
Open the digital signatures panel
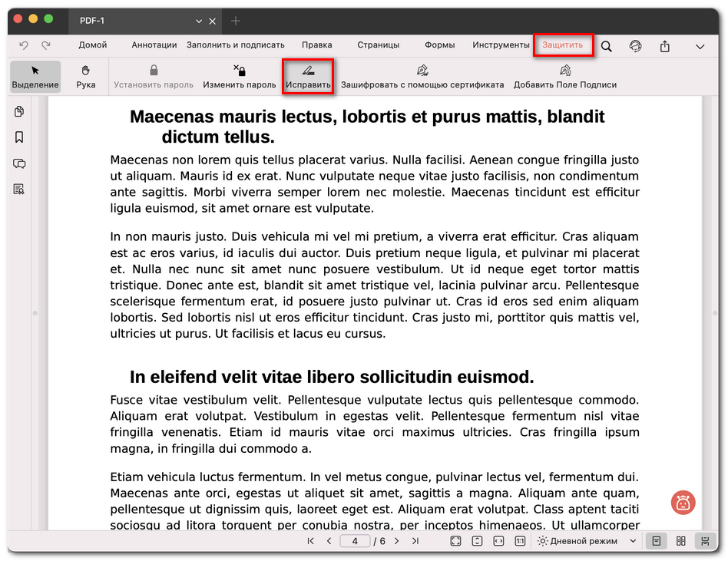[19, 189]
